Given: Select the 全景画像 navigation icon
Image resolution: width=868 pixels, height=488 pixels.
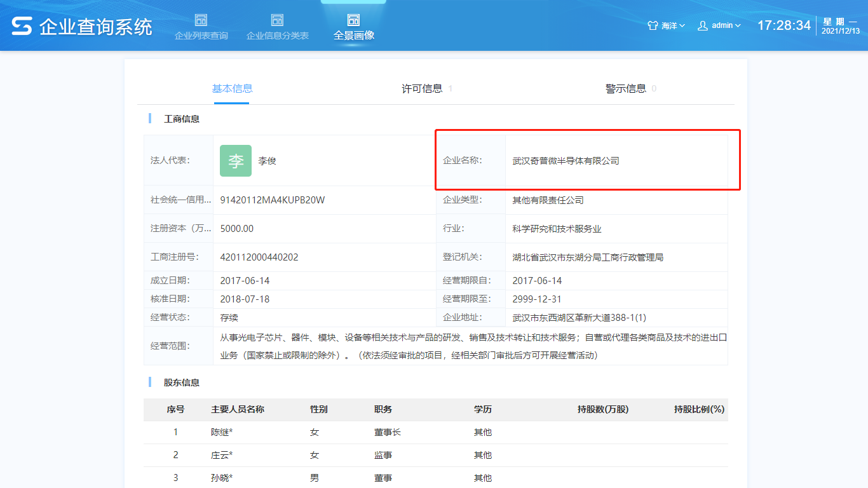Looking at the screenshot, I should click(353, 20).
